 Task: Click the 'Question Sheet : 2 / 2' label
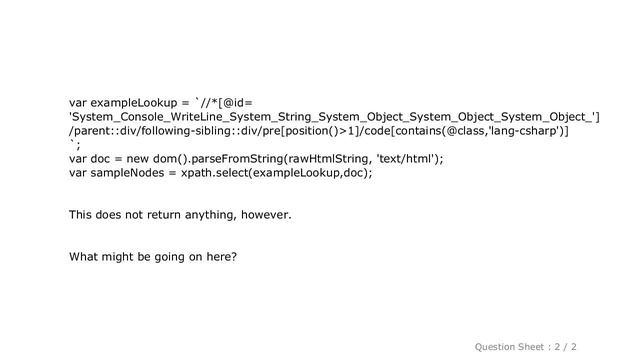(x=525, y=347)
